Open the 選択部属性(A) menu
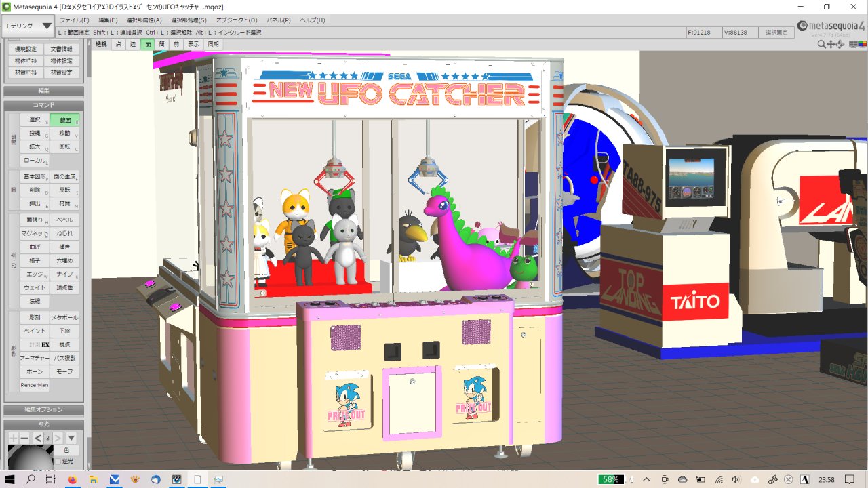Viewport: 868px width, 488px height. click(x=144, y=20)
